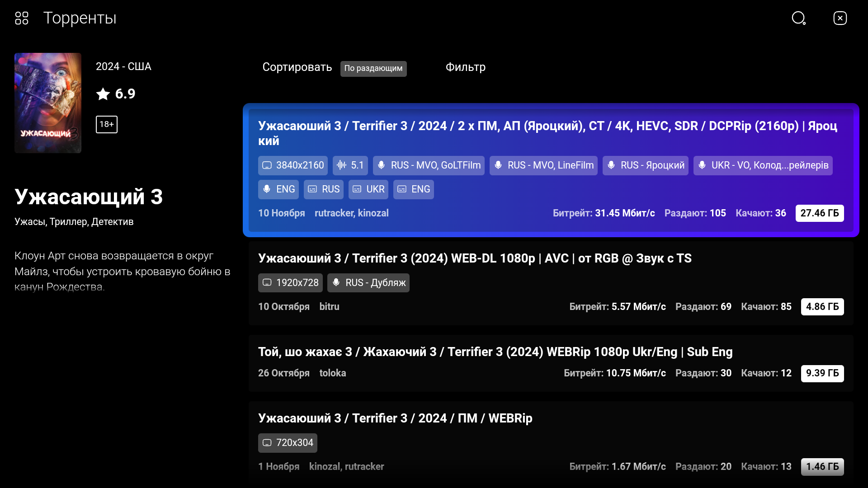Open the Сортировать sorting dropdown
This screenshot has height=488, width=868.
pos(297,67)
